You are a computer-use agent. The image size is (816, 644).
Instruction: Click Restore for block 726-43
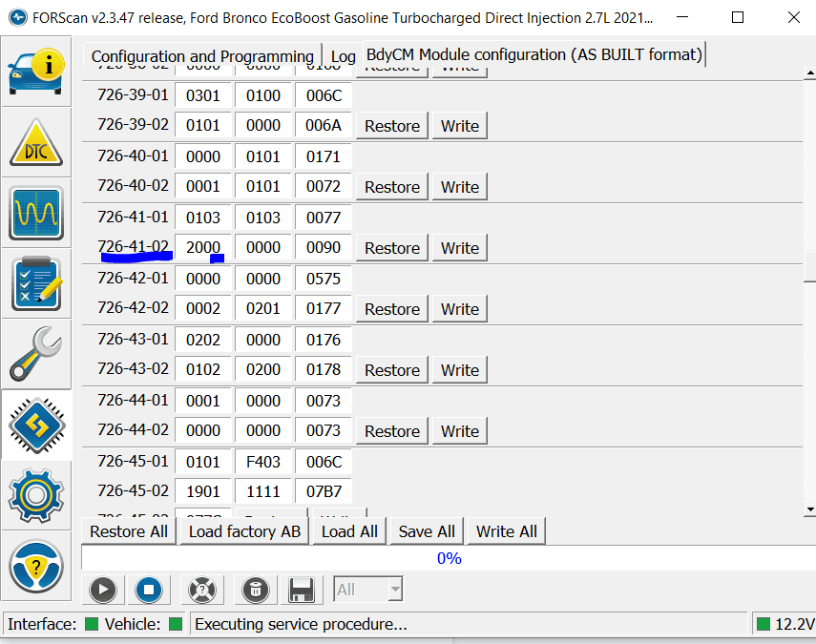point(392,370)
